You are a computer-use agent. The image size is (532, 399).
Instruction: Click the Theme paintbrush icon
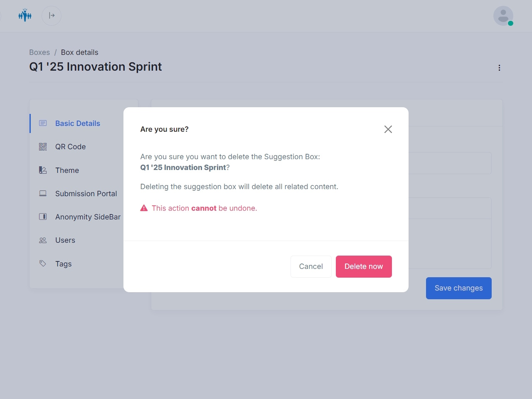pos(42,170)
